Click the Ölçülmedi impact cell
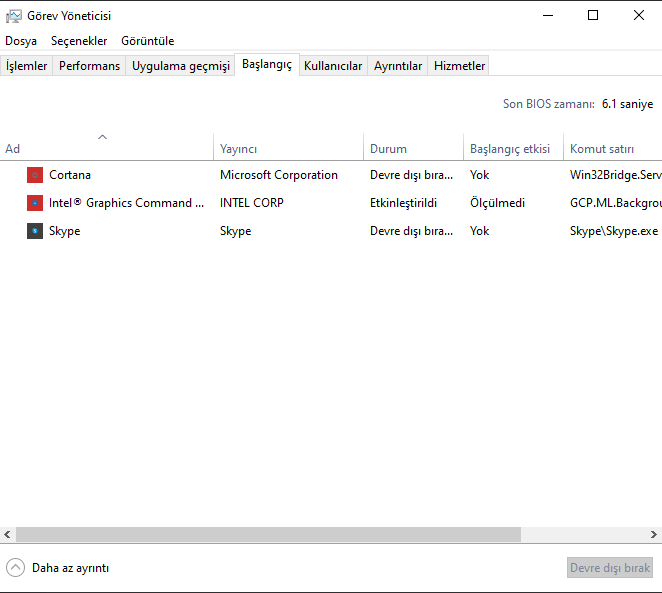The height and width of the screenshot is (593, 662). pyautogui.click(x=497, y=203)
